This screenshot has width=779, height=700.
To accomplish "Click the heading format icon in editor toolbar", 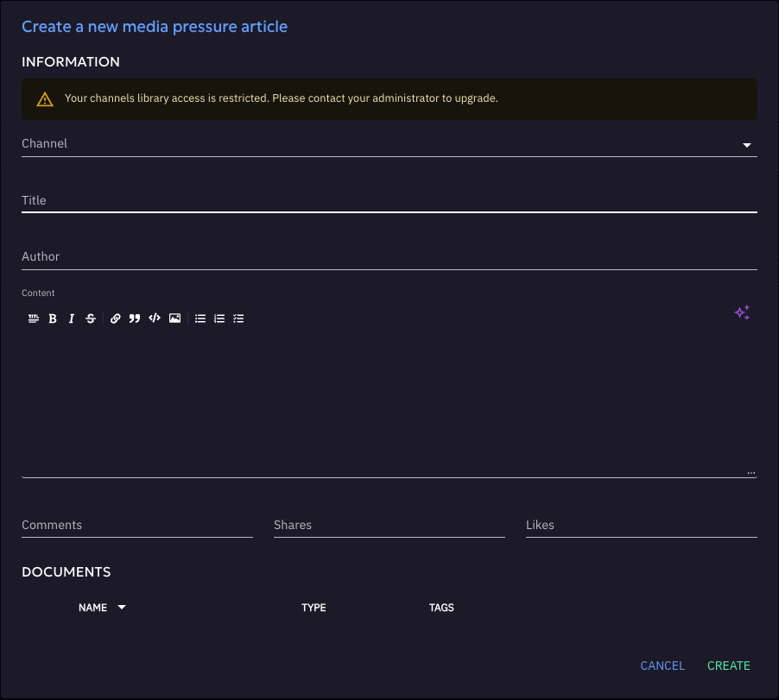I will click(x=34, y=318).
